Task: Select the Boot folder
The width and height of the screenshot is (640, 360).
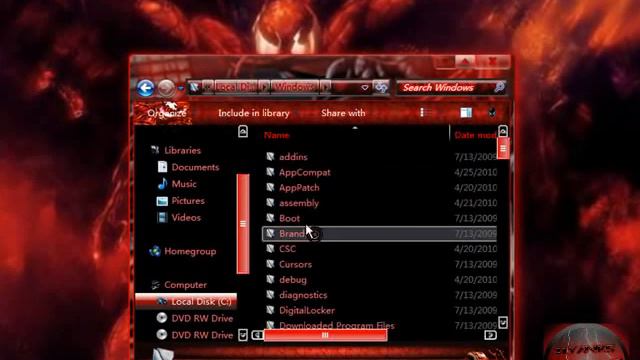Action: (x=289, y=218)
